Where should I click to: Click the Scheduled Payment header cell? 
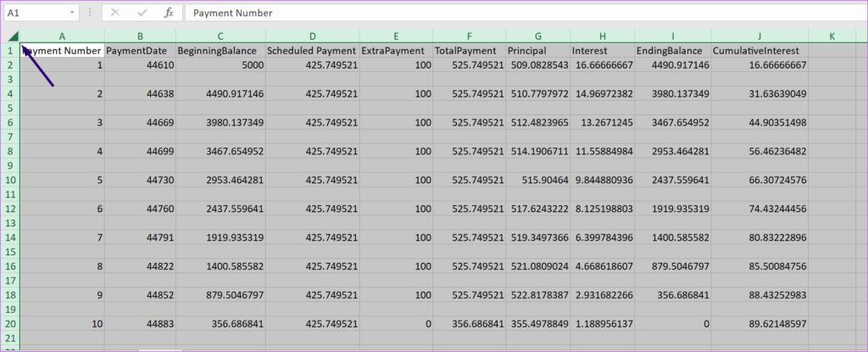tap(312, 51)
